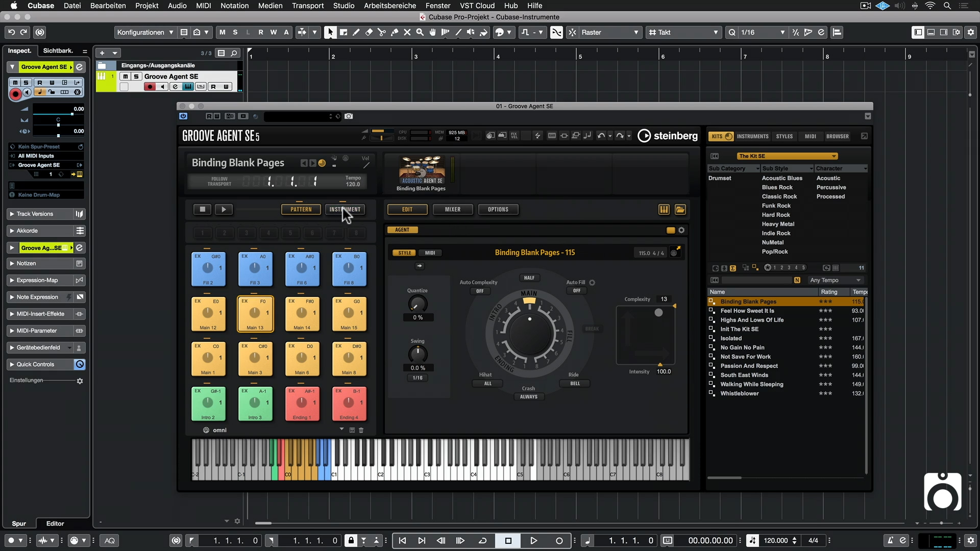Click the MIXER button in agent panel
This screenshot has width=980, height=551.
452,209
